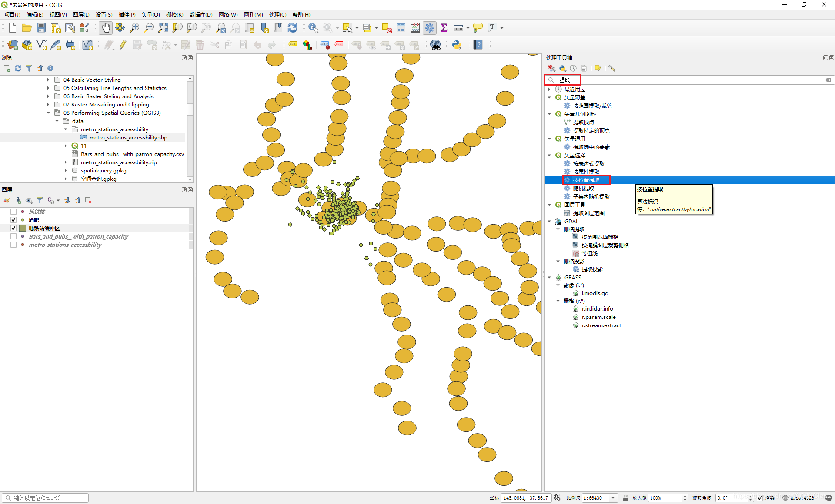Click the Identify Features tool icon
This screenshot has height=504, width=835.
(313, 28)
